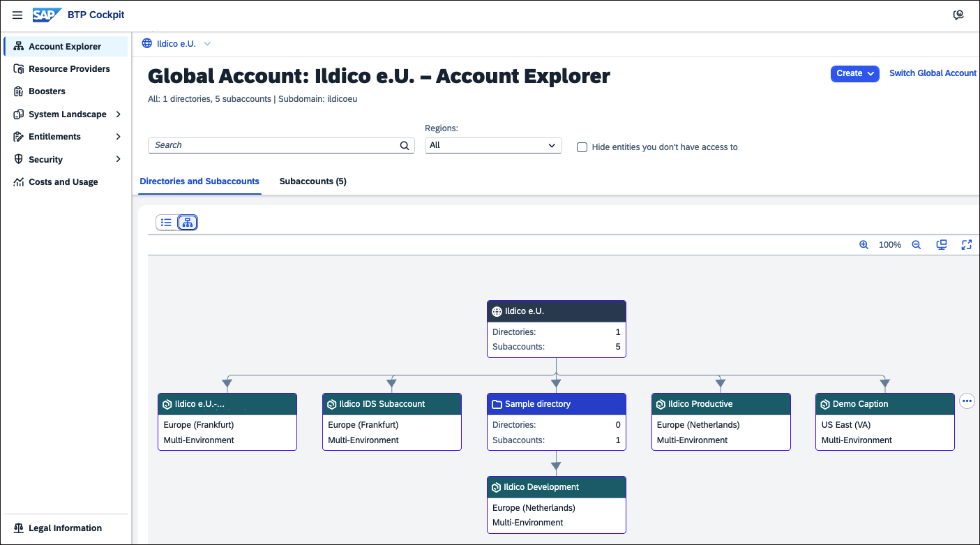Click the Ildico e.U. breadcrumb link

(x=176, y=43)
